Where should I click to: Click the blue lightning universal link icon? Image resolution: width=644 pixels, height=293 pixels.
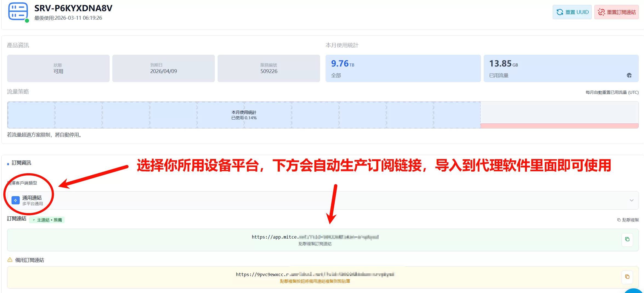16,200
